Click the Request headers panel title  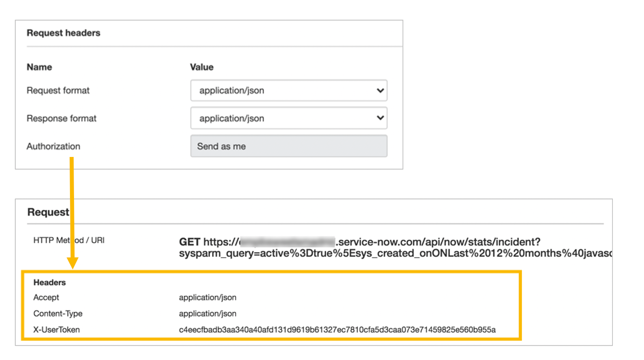(x=64, y=33)
